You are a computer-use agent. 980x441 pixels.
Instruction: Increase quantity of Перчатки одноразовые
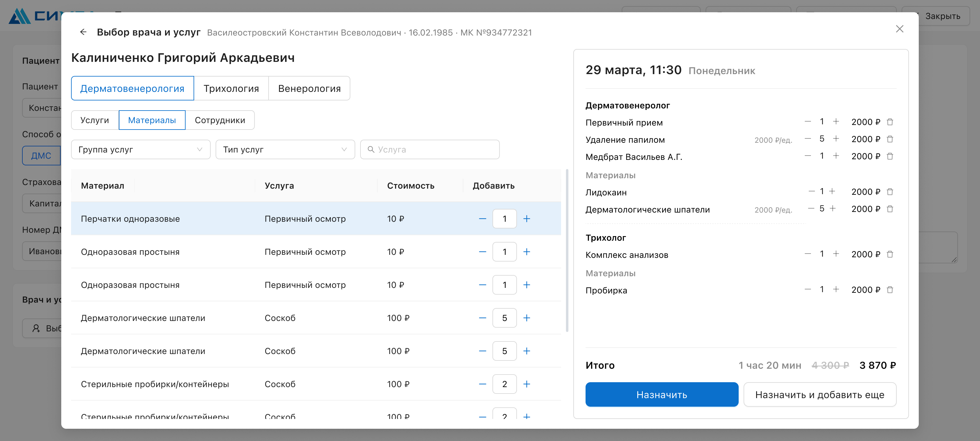tap(526, 218)
